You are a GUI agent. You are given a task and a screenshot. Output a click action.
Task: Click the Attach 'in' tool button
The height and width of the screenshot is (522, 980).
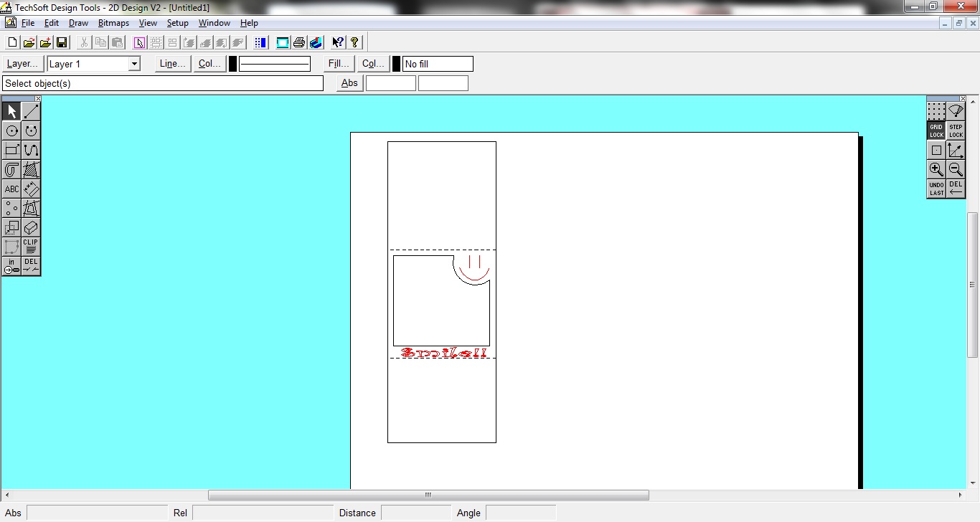[x=11, y=266]
